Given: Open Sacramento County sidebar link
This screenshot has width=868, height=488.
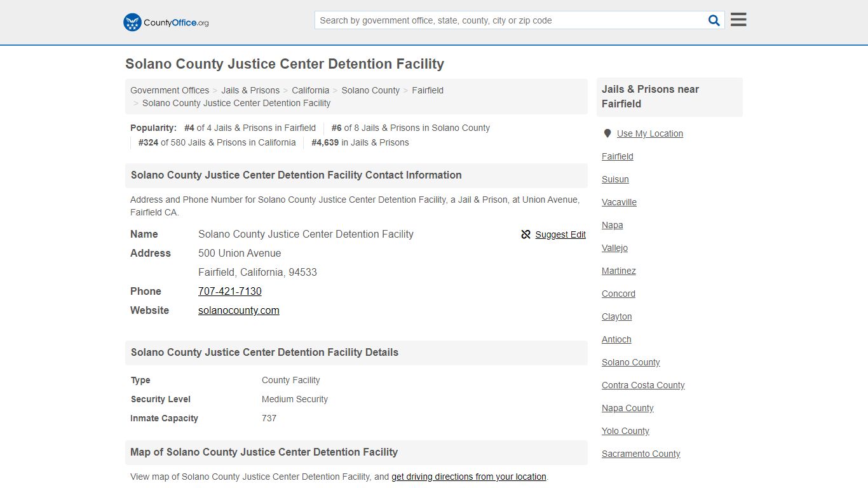Looking at the screenshot, I should point(641,454).
